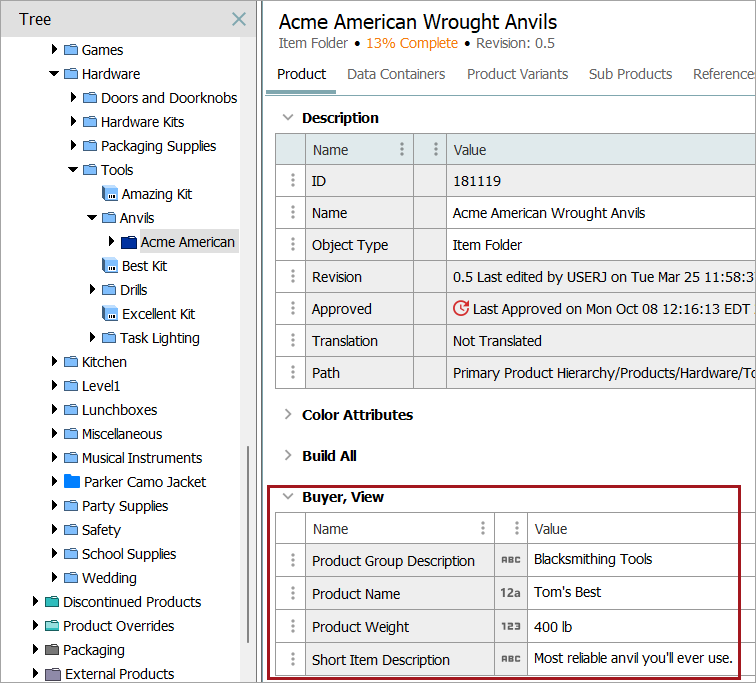The image size is (756, 683).
Task: Click drag handle for ID row
Action: 292,181
